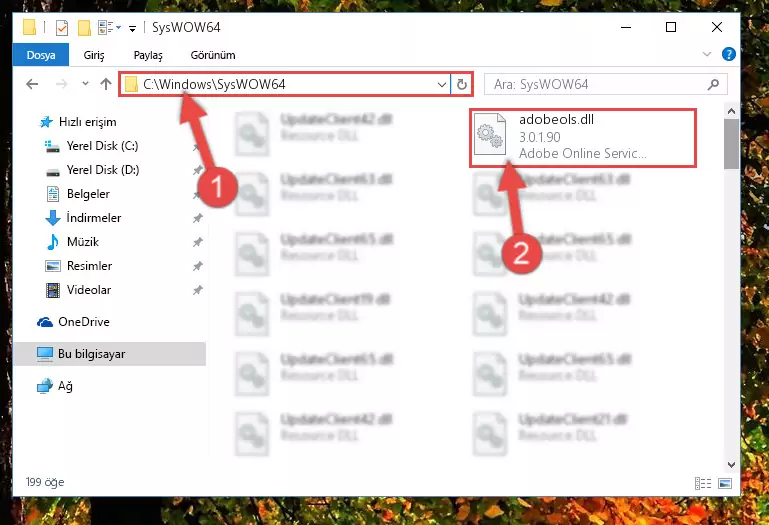
Task: Click the address bar path C:\Windows\SysWOW64
Action: (214, 84)
